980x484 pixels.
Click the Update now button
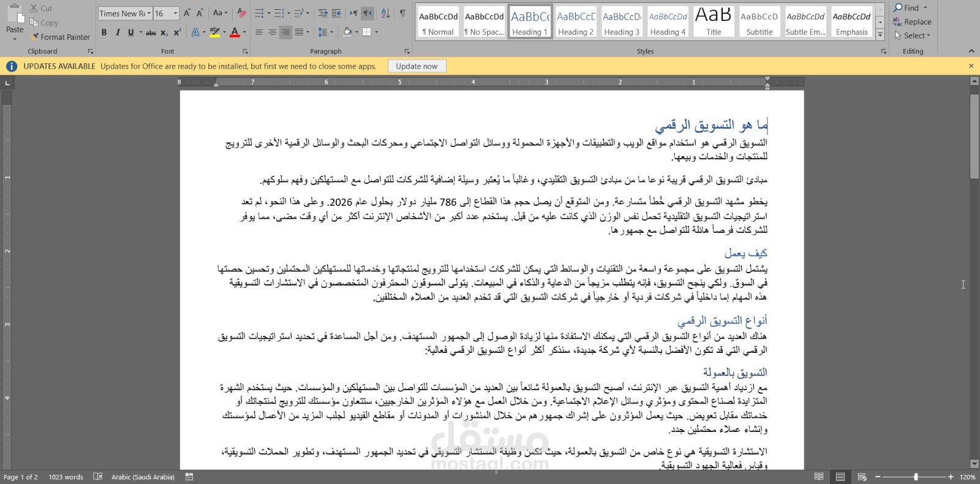click(417, 66)
